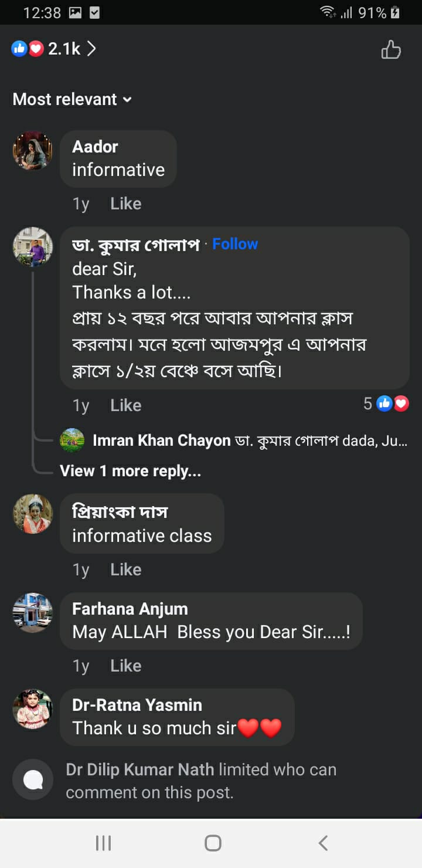
Task: Tap প্রিয়াংকা দাস profile picture
Action: click(x=33, y=514)
